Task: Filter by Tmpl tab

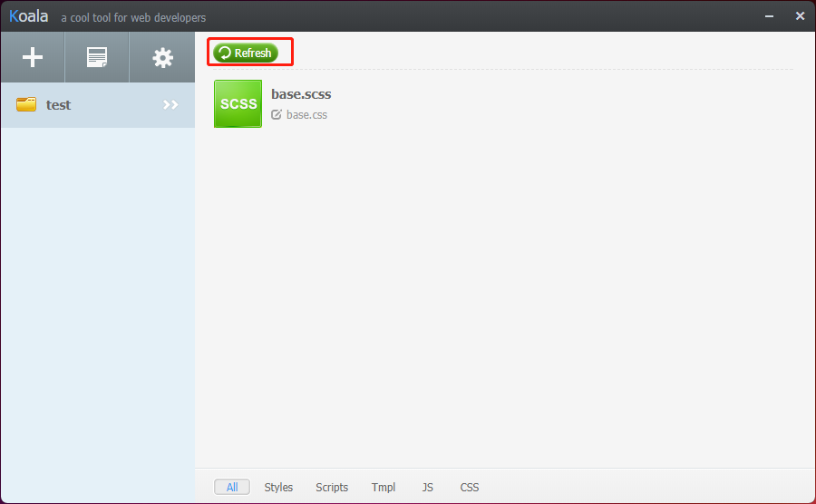Action: click(x=384, y=487)
